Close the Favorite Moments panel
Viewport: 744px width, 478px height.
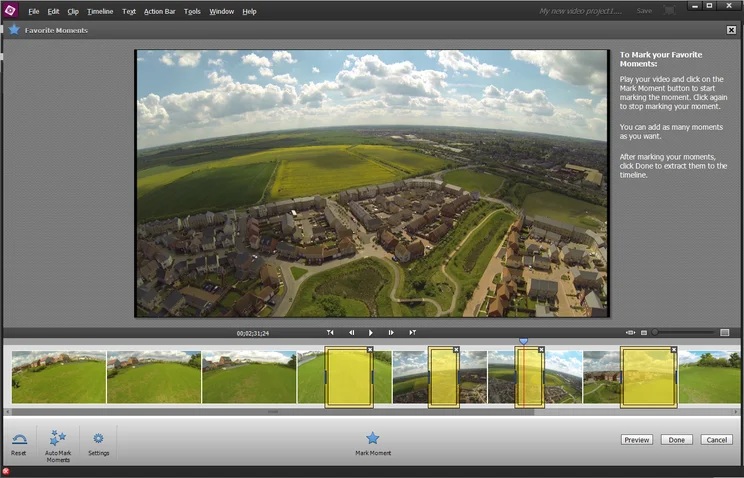pyautogui.click(x=731, y=30)
